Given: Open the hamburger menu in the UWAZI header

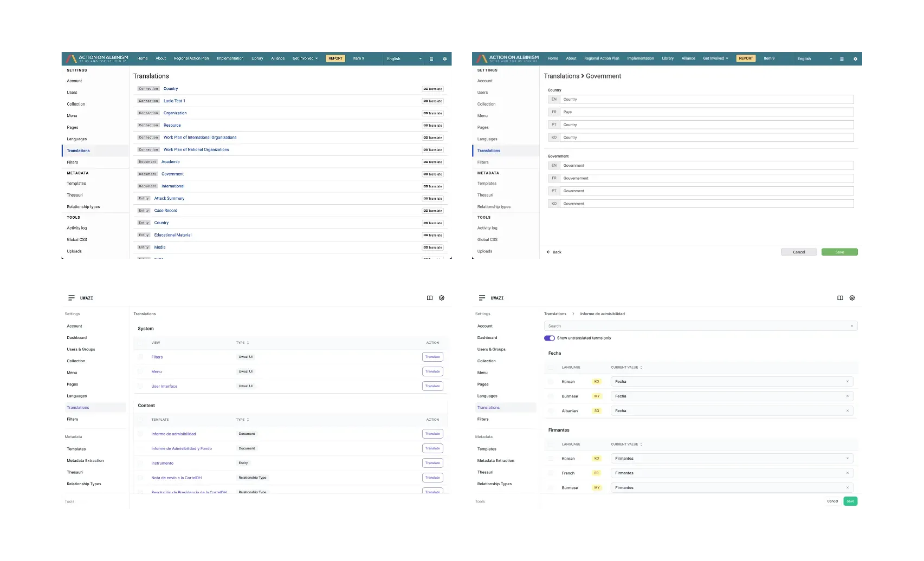Looking at the screenshot, I should (x=71, y=297).
